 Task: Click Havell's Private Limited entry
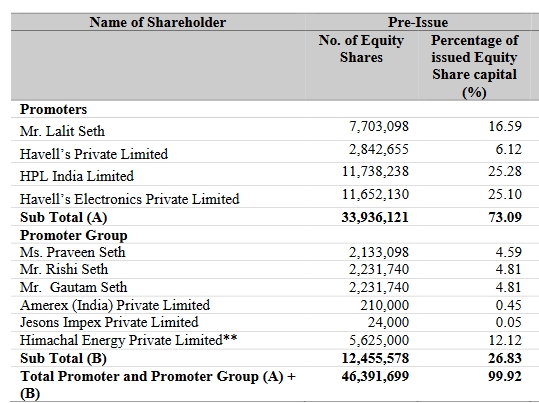pos(94,154)
